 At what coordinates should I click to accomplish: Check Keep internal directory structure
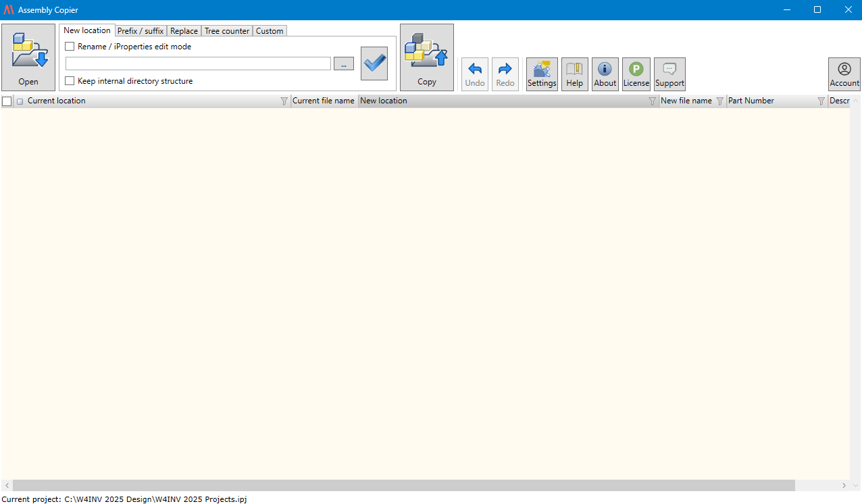70,81
